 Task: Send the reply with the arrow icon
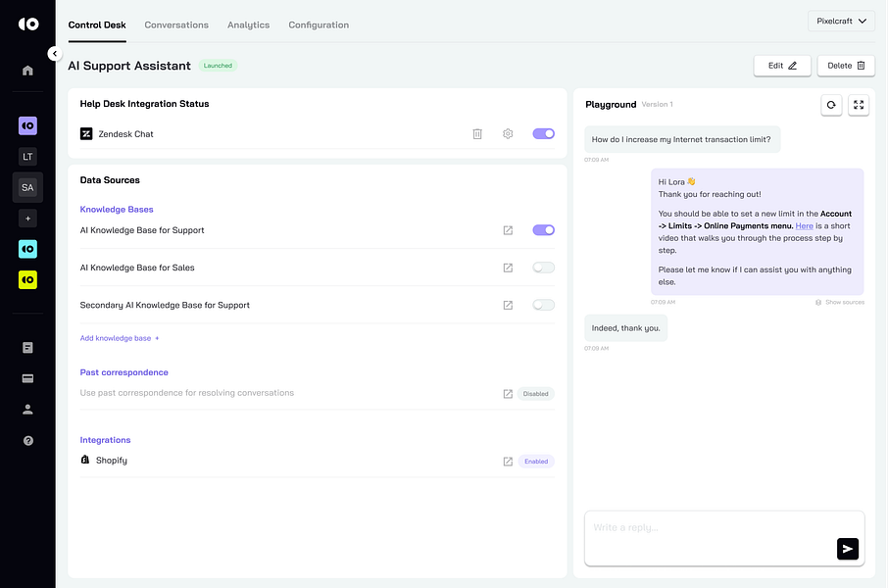[847, 549]
